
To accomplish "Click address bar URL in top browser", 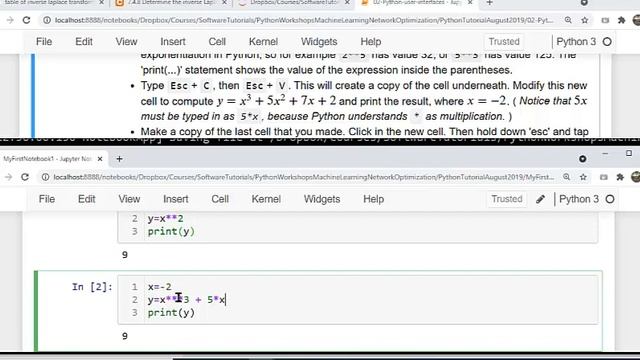I will click(x=304, y=20).
